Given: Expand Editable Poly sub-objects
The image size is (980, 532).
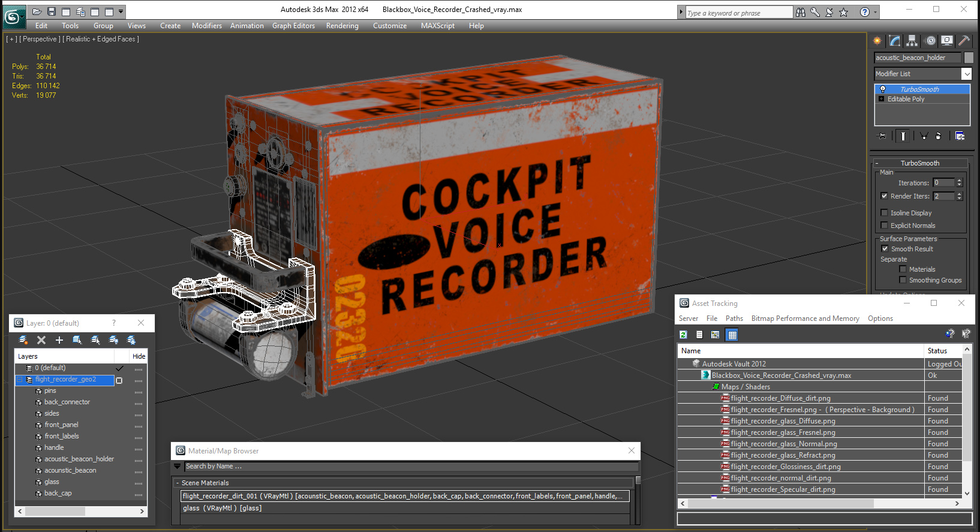Looking at the screenshot, I should (x=881, y=99).
